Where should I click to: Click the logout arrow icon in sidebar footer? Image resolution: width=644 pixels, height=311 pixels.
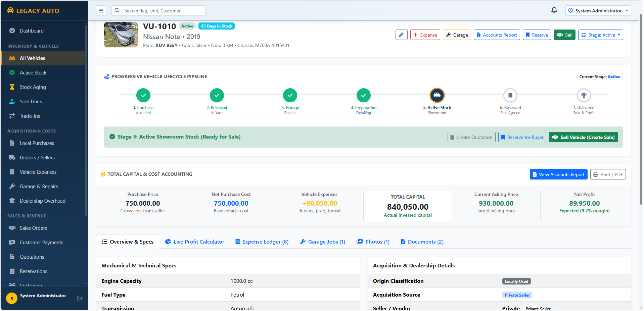[x=80, y=298]
